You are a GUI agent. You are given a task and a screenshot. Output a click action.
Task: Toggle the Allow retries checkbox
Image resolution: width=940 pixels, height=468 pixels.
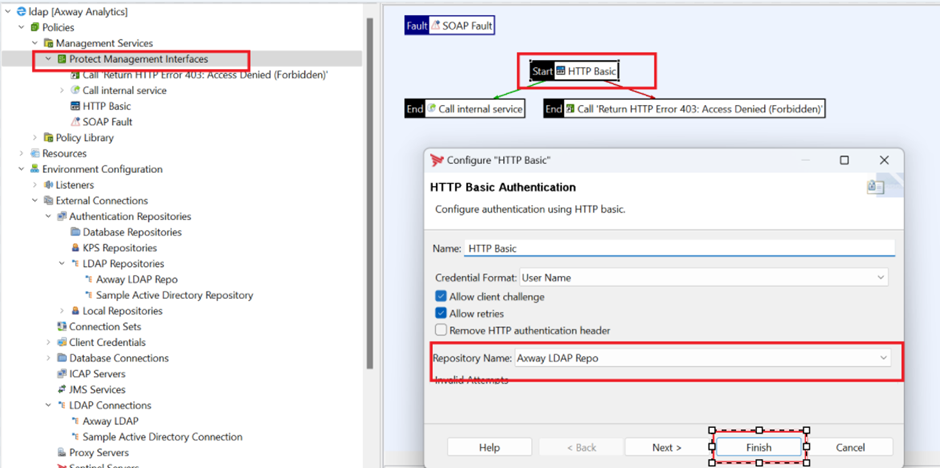click(441, 313)
